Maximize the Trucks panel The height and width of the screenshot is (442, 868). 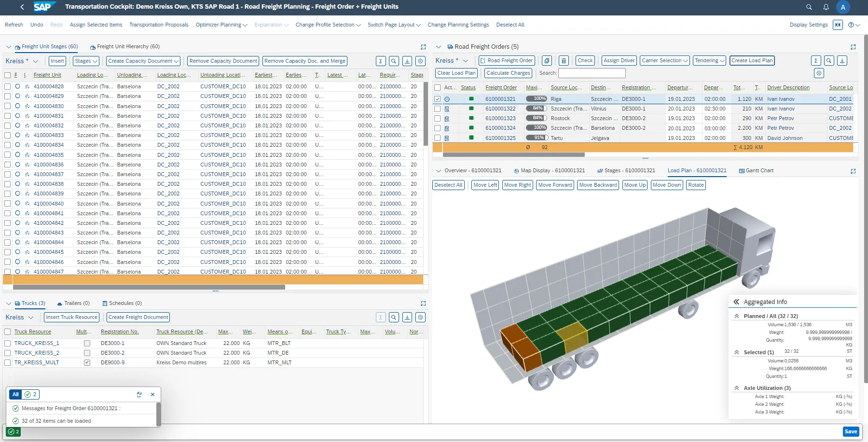tap(423, 304)
